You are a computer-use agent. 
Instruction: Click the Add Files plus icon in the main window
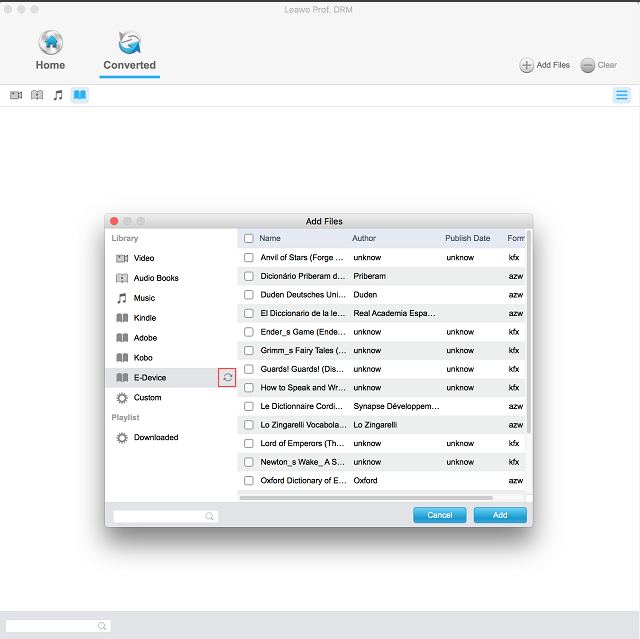526,65
